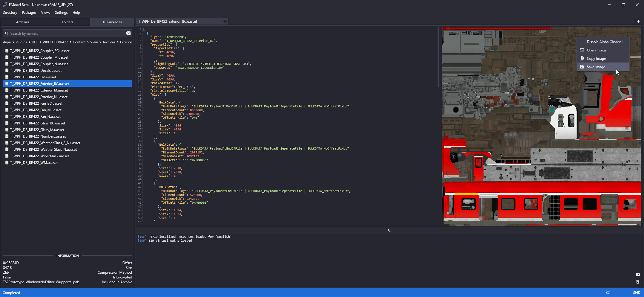
Task: Click the magnifier search icon
Action: click(x=7, y=33)
